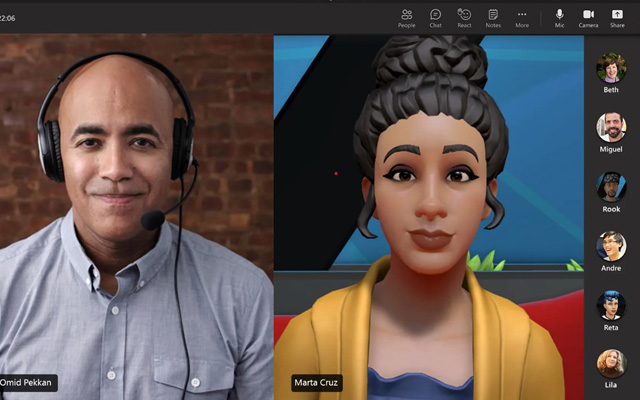Click Beth's name under her avatar
The height and width of the screenshot is (400, 640).
pos(611,90)
